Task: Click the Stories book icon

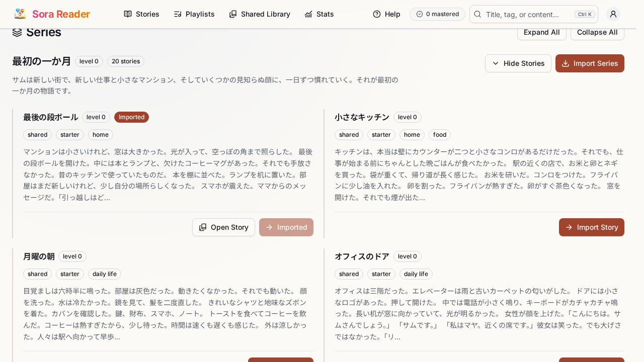Action: point(128,14)
